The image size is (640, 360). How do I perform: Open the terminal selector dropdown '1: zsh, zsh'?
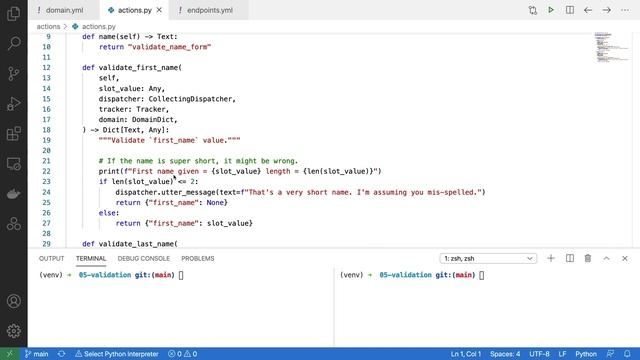click(488, 258)
